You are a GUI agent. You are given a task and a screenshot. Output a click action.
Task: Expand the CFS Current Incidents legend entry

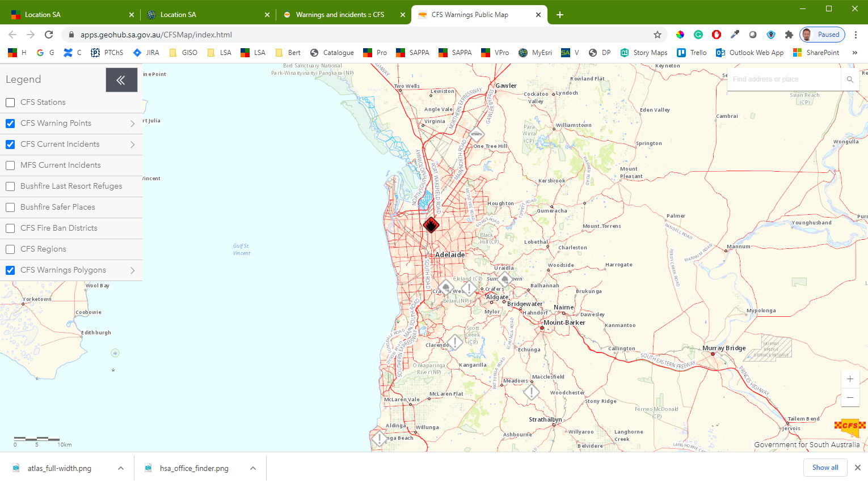pyautogui.click(x=133, y=144)
